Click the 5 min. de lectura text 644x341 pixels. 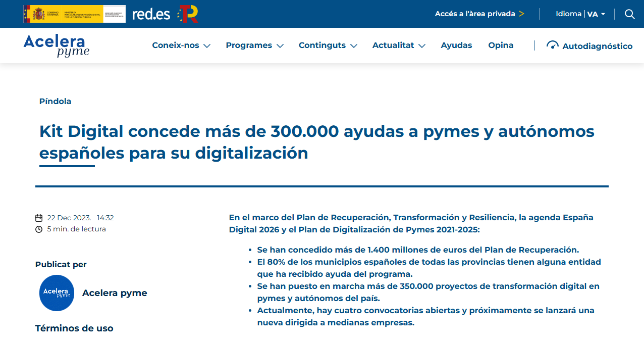click(x=76, y=229)
